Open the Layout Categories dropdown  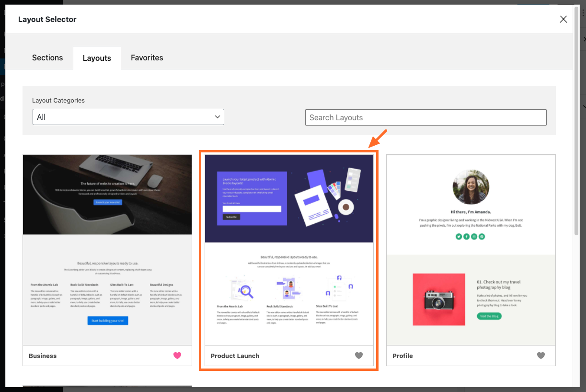point(128,117)
